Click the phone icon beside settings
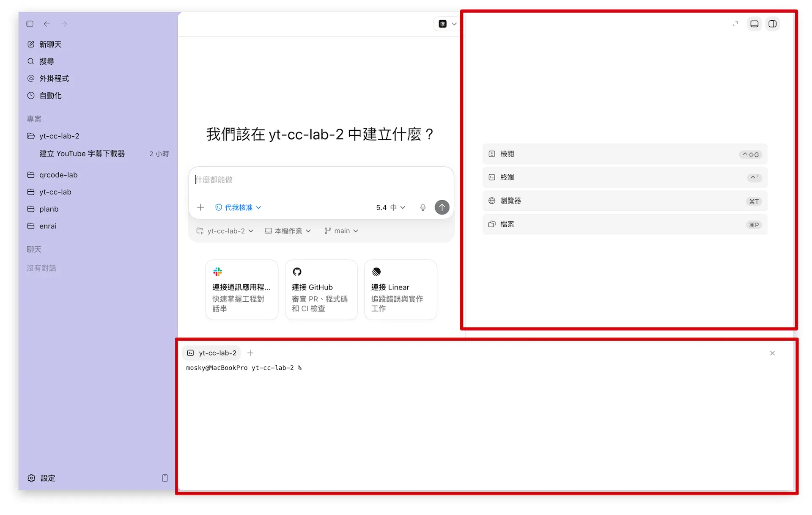812x515 pixels. point(165,478)
